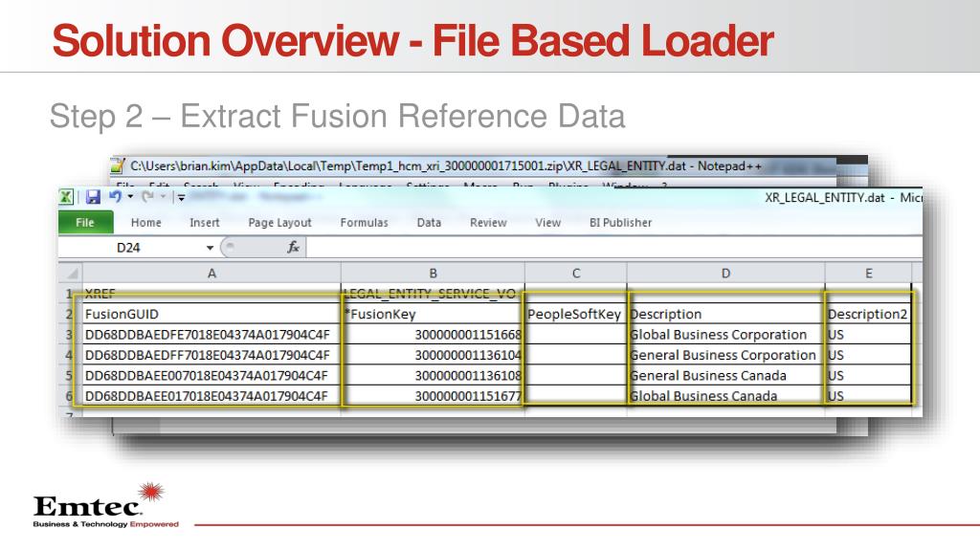Click the Emtec logo

105,505
